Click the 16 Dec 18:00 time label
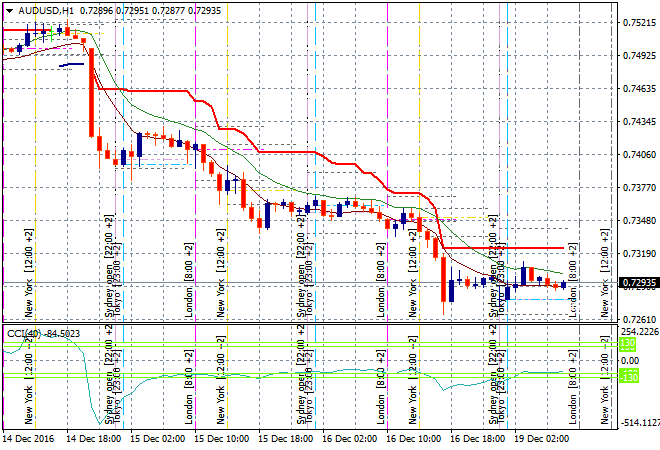This screenshot has width=660, height=450. coord(477,439)
